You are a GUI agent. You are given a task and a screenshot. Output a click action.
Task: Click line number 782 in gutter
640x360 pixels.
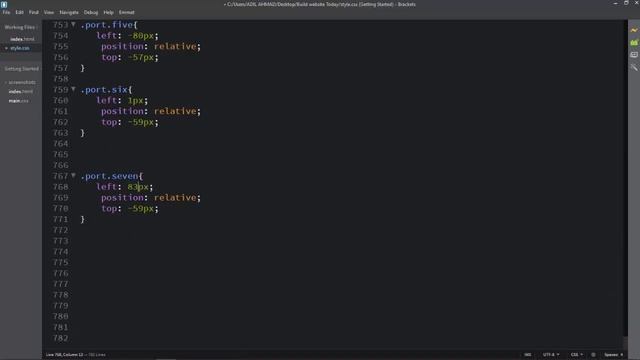60,338
